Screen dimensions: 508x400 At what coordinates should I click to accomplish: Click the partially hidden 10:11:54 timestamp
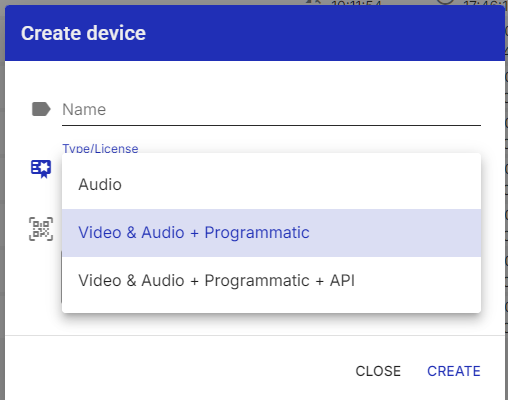356,3
